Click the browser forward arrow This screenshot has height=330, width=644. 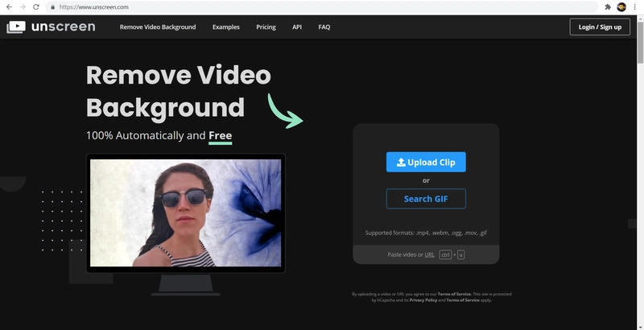[x=23, y=6]
